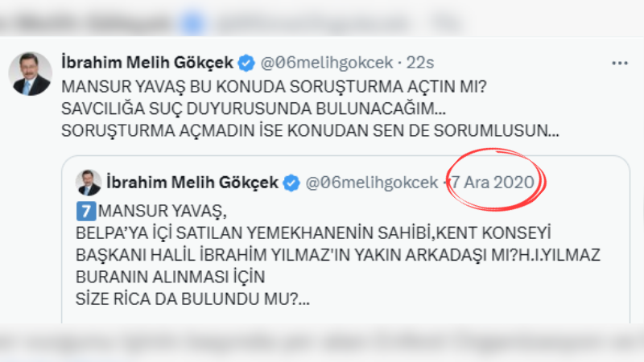
Task: Open İbrahim Melih Gökçek name in main tweet
Action: click(147, 62)
